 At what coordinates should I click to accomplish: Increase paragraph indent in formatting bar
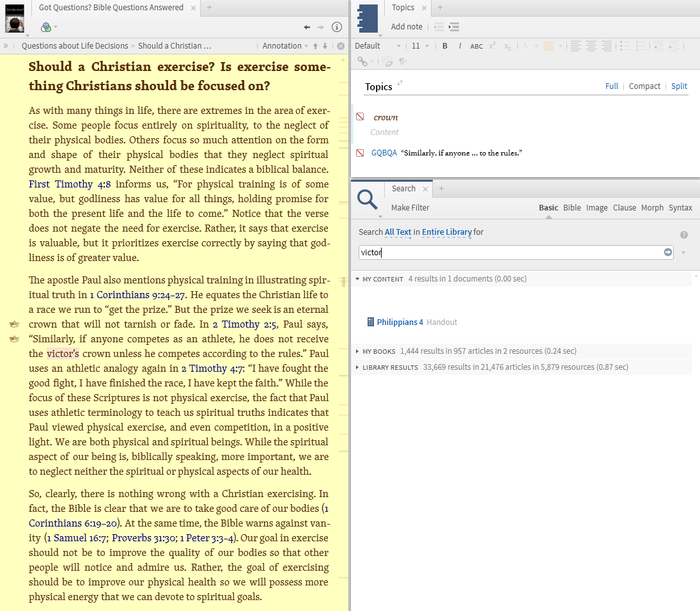(x=674, y=46)
